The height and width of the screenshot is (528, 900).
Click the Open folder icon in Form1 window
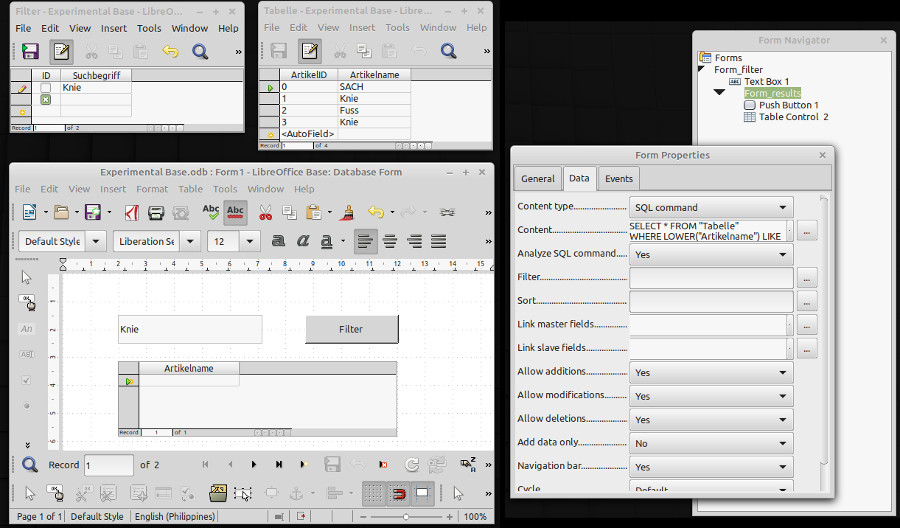point(61,212)
